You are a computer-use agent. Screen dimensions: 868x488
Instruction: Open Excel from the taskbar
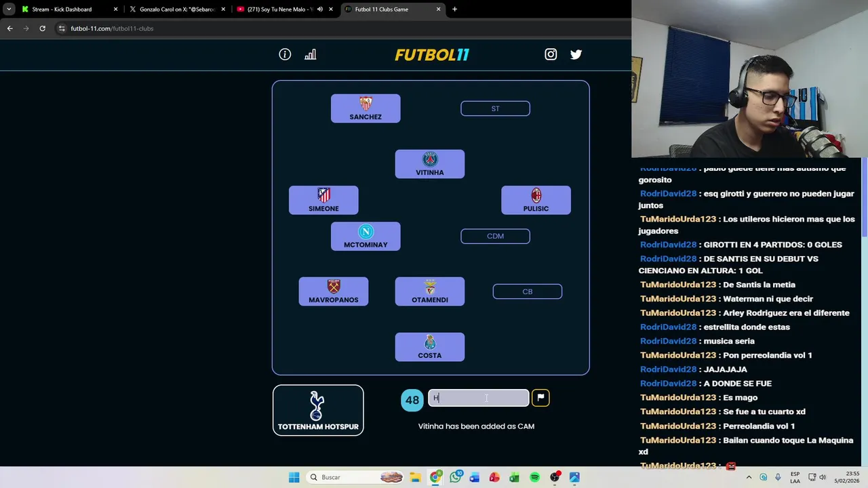click(515, 477)
